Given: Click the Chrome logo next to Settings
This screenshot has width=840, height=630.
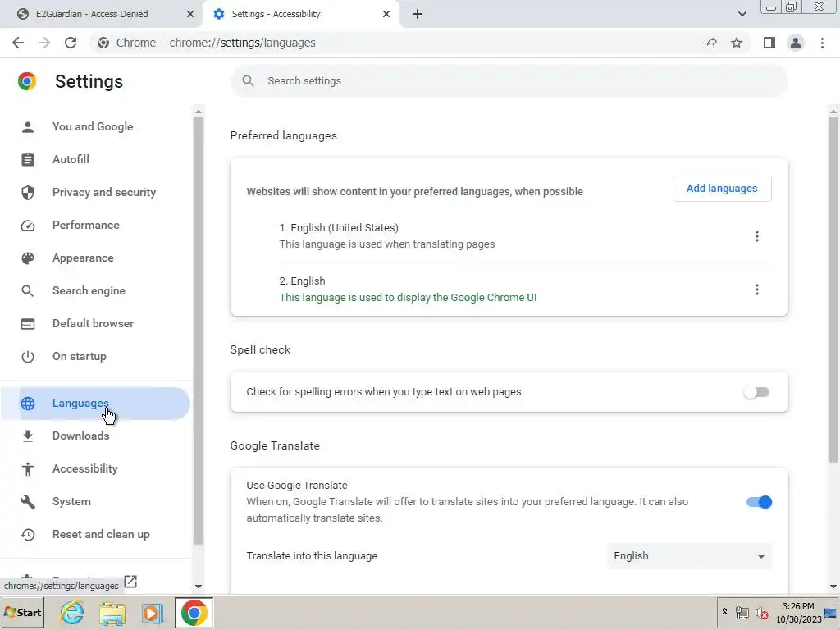Looking at the screenshot, I should (27, 81).
